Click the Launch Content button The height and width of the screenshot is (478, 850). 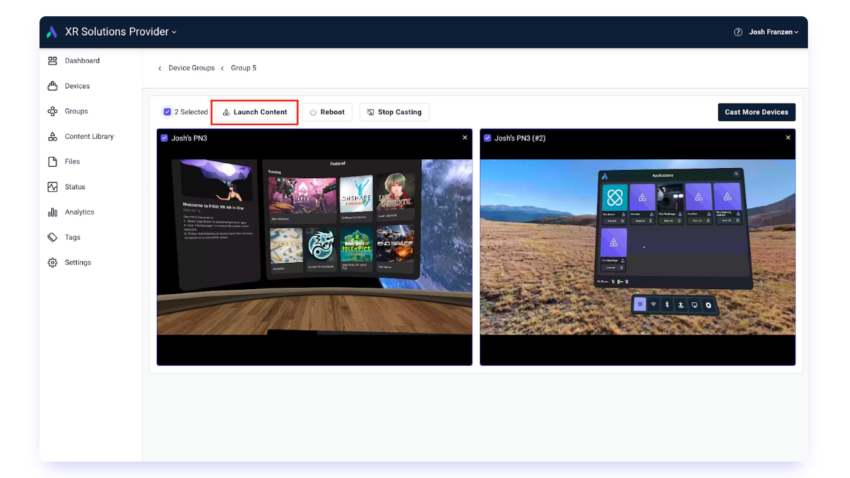click(255, 112)
